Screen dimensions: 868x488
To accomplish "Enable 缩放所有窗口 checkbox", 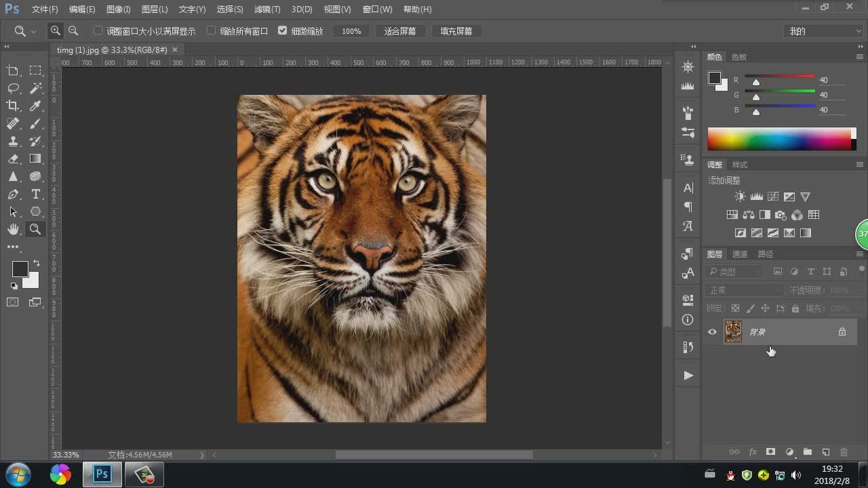I will tap(211, 30).
